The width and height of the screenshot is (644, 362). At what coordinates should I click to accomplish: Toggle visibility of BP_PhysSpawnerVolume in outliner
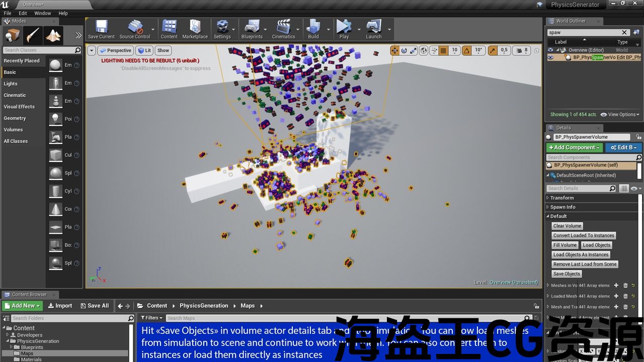(550, 57)
